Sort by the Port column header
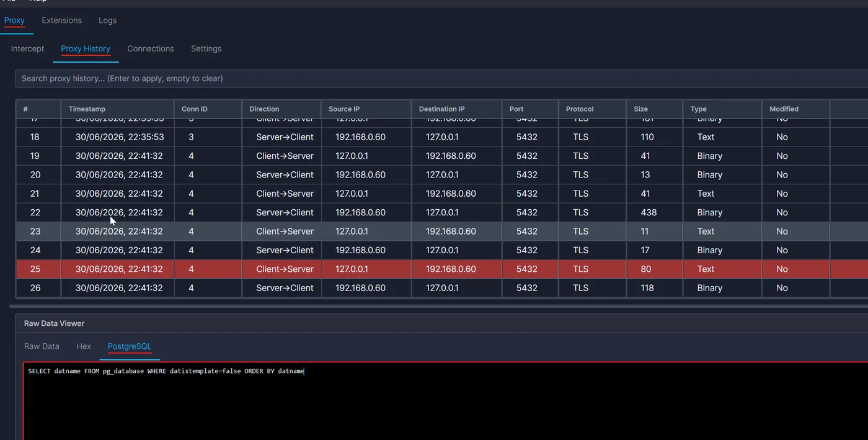This screenshot has height=440, width=868. (530, 109)
